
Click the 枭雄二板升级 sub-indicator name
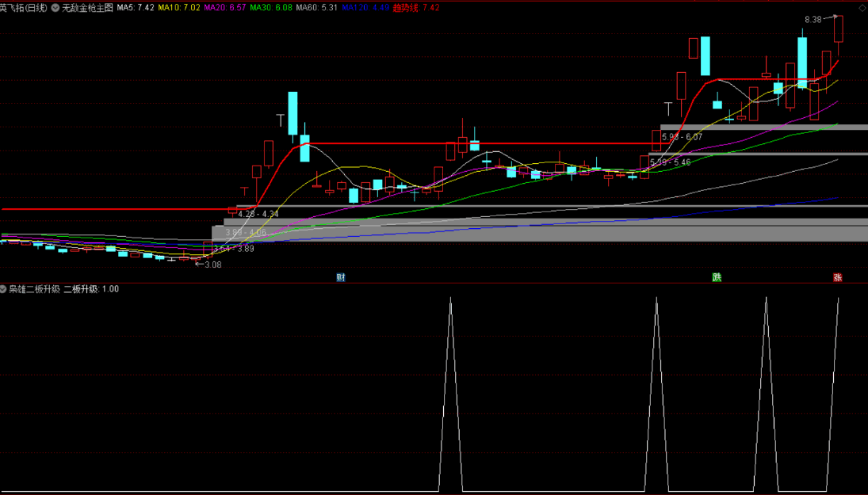click(34, 289)
